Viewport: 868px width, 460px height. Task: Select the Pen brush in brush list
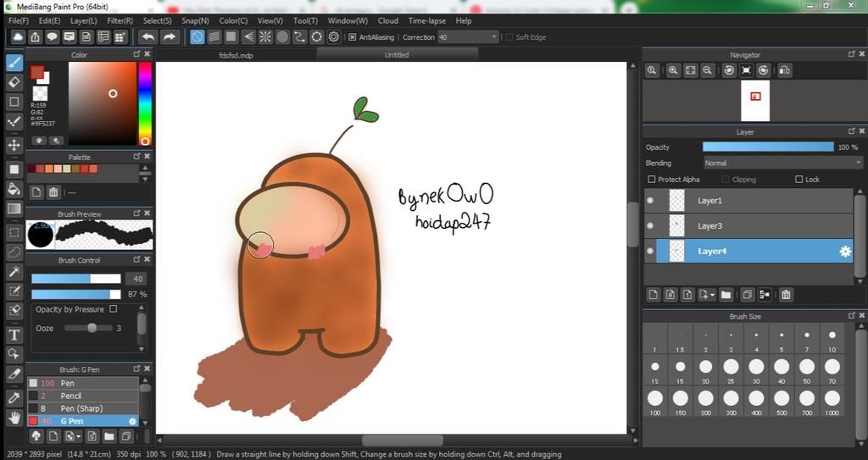tap(83, 383)
